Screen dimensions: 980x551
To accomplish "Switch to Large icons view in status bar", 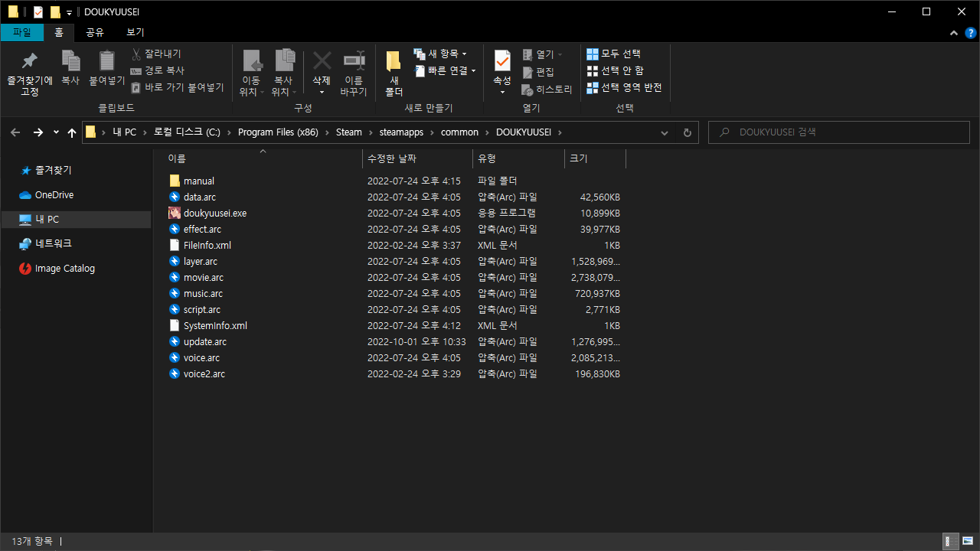I will click(968, 542).
